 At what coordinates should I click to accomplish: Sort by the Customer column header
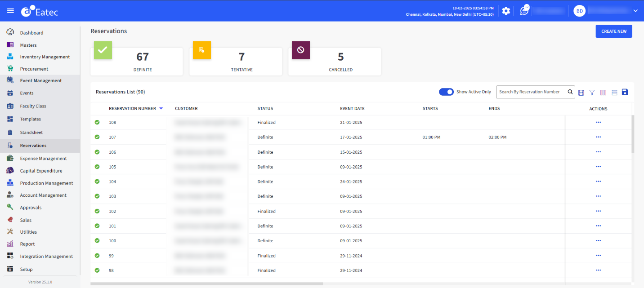186,108
